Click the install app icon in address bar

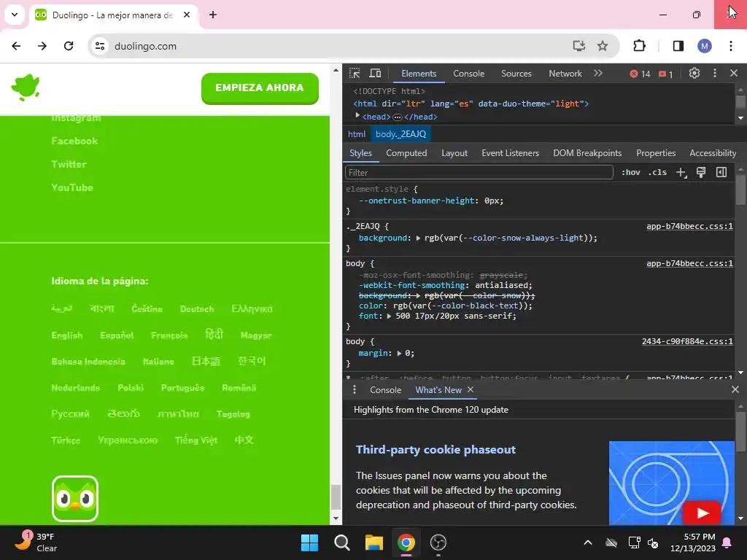(x=578, y=46)
